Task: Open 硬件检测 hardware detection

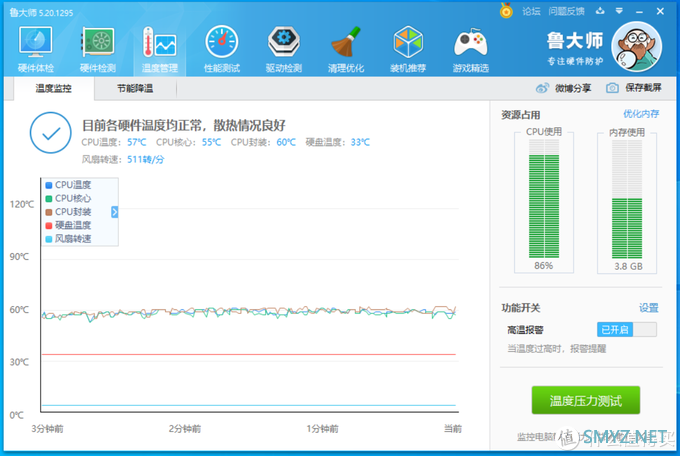Action: coord(98,49)
